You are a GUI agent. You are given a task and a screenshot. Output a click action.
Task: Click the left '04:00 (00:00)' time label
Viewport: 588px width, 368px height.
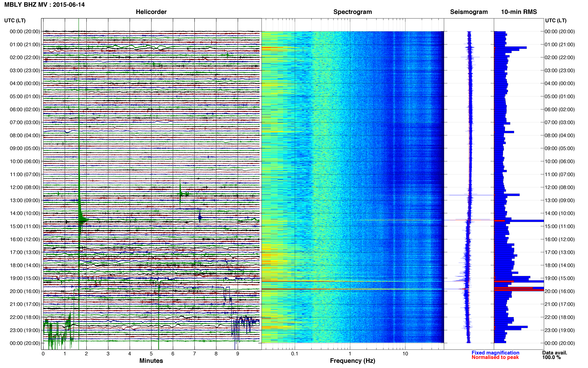(x=25, y=83)
